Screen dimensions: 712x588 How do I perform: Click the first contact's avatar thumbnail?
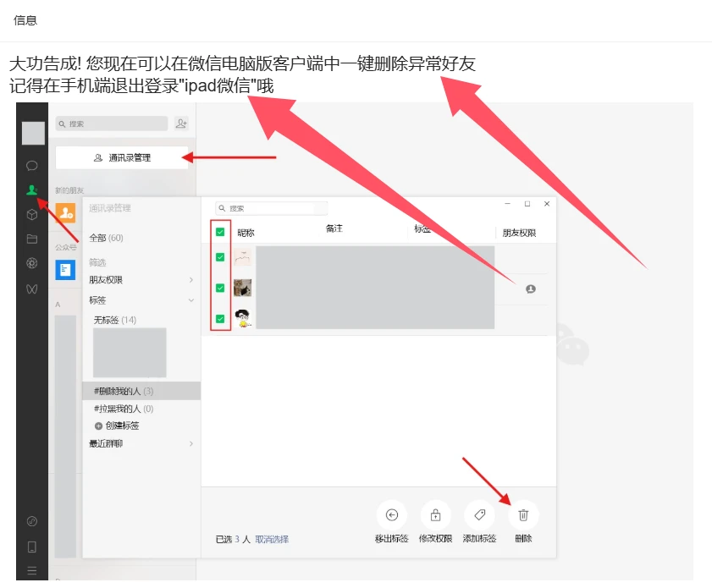[x=242, y=257]
